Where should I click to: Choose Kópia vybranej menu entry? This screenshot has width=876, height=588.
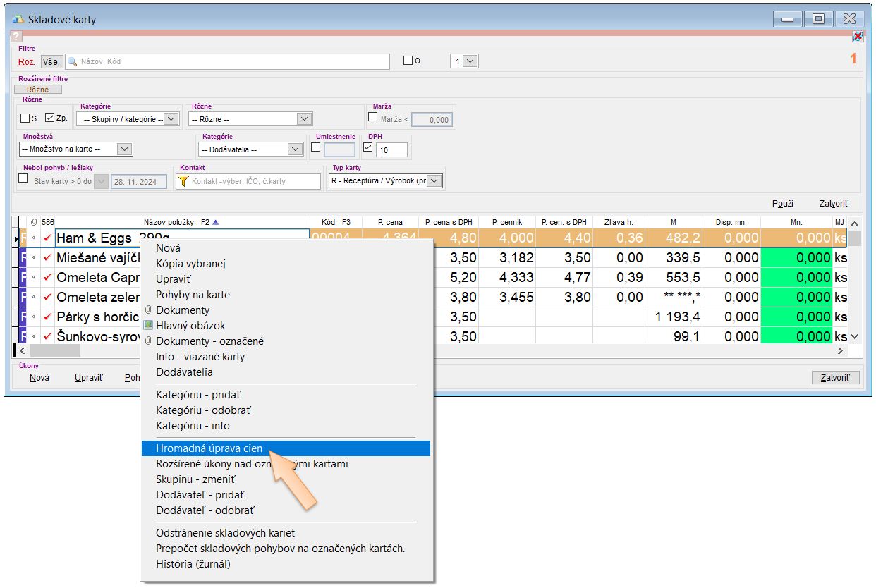coord(190,264)
